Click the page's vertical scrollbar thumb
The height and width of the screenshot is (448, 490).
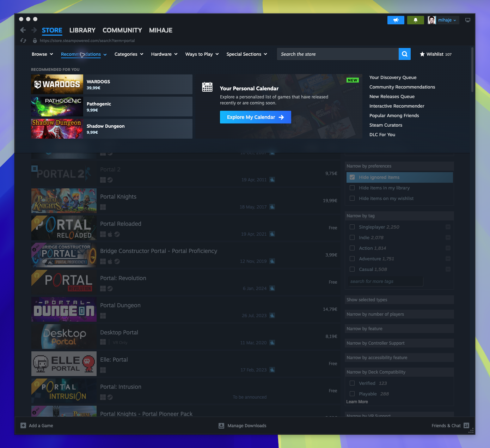tap(472, 69)
